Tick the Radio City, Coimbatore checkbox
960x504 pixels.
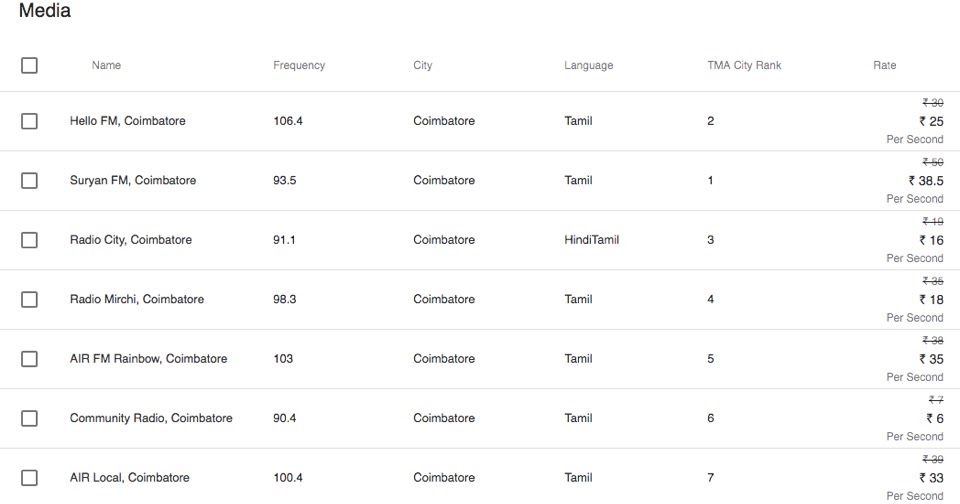pos(29,240)
